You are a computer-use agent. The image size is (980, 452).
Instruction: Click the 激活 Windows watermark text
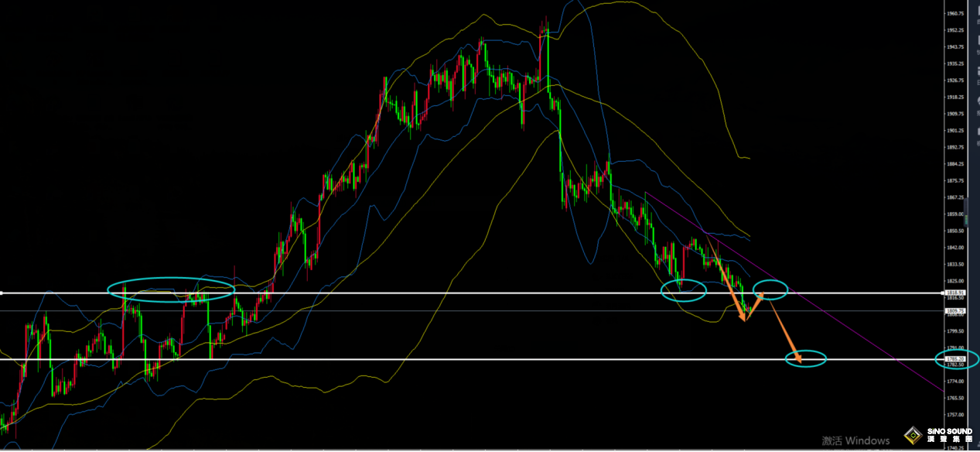855,440
